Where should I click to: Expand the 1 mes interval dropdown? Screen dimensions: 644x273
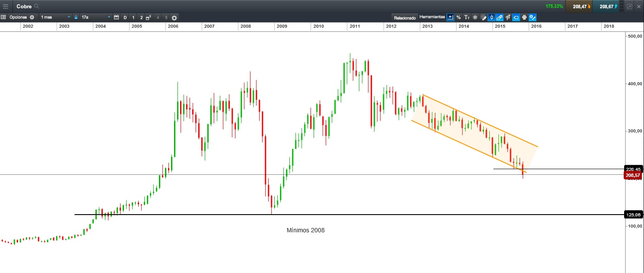point(55,17)
